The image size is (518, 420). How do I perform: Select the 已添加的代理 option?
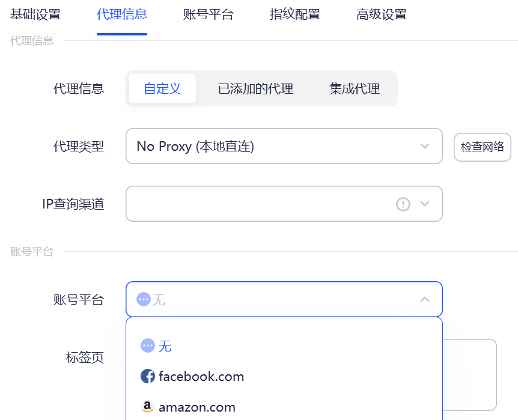click(255, 88)
